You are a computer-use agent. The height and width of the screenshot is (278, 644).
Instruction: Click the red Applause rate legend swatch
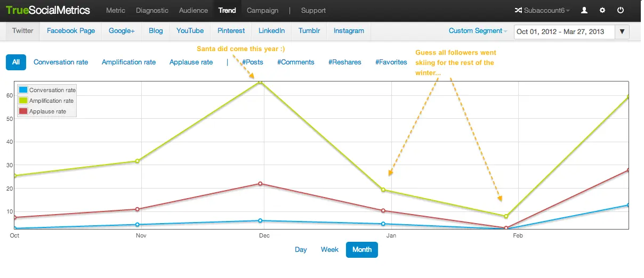pos(23,111)
